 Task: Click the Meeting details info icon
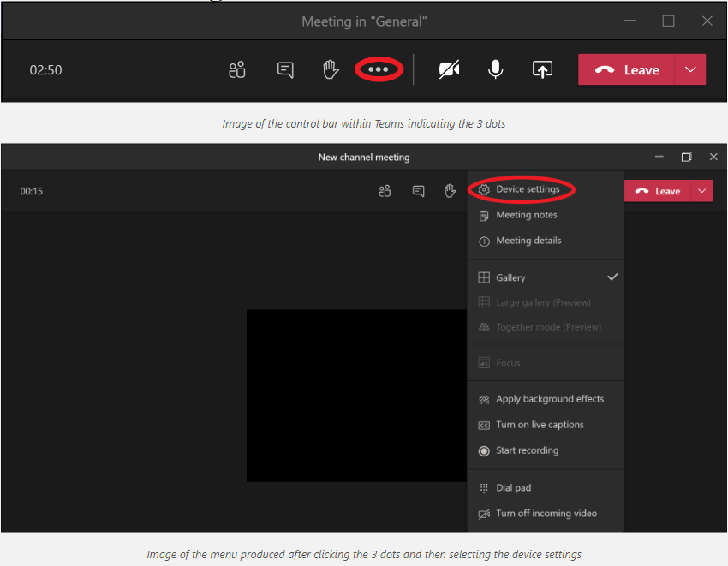pos(484,241)
